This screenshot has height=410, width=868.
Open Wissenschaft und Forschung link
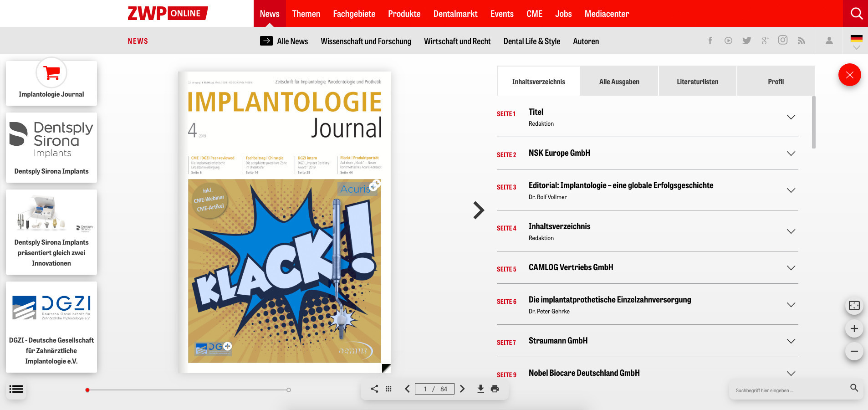[x=366, y=41]
